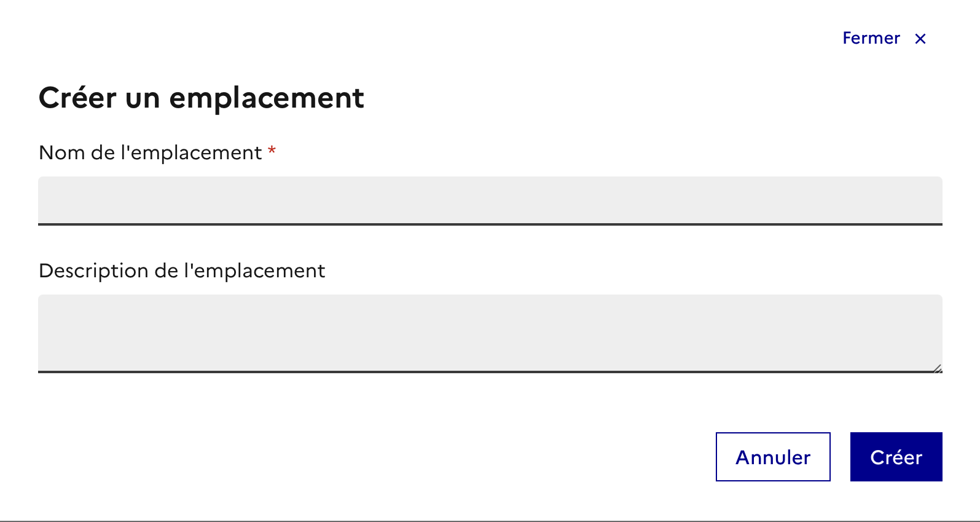This screenshot has height=522, width=980.
Task: Click the X icon beside Fermer
Action: coord(920,39)
